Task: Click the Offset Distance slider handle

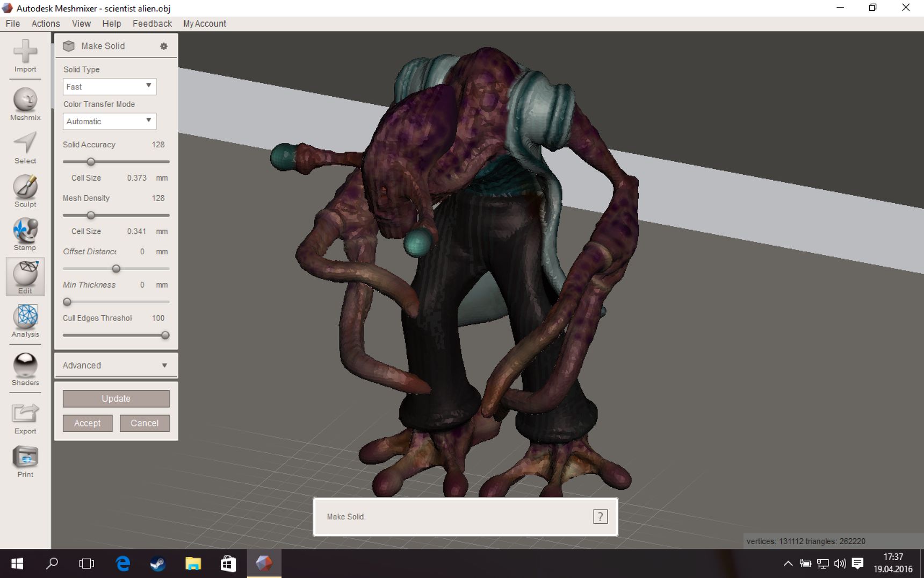Action: pyautogui.click(x=116, y=268)
